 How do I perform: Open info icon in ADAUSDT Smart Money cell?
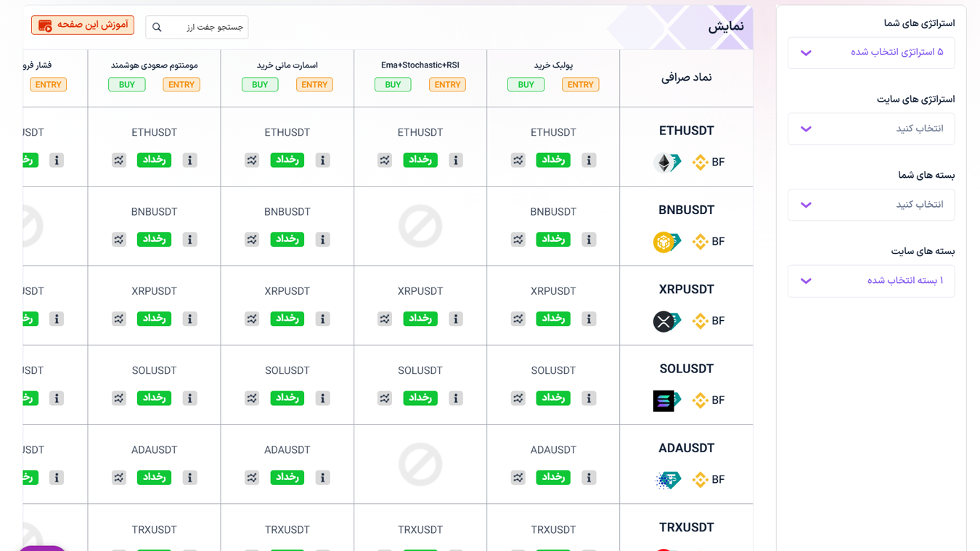click(323, 478)
